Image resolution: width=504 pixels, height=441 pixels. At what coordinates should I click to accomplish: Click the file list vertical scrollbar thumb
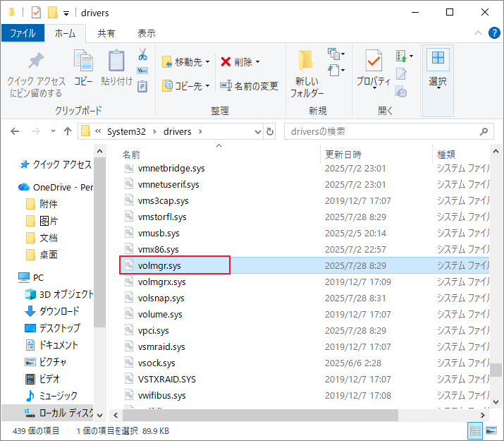pos(496,370)
